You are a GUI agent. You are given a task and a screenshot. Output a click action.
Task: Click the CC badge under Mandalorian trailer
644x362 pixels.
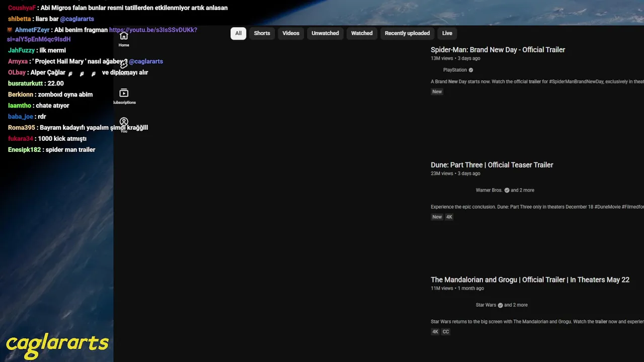446,332
